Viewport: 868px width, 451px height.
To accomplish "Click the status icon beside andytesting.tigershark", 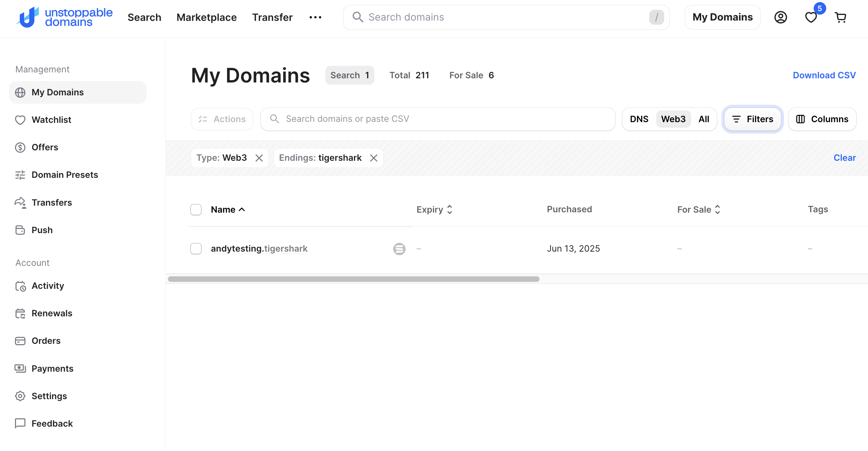I will tap(399, 249).
